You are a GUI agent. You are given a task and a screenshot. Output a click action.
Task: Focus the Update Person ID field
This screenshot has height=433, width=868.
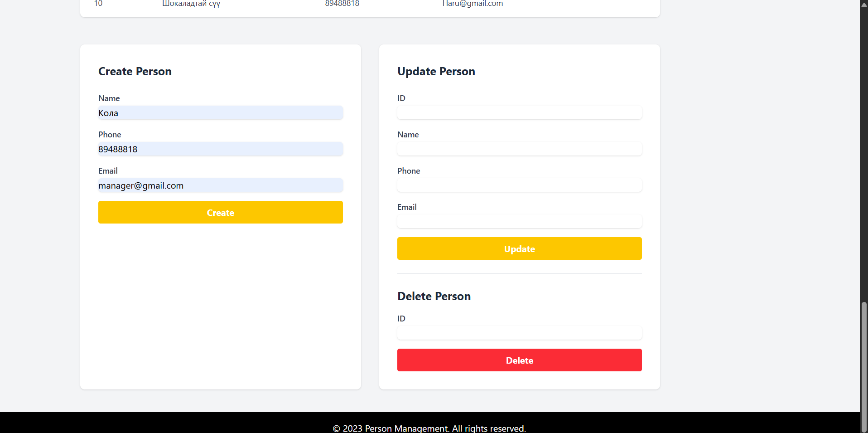click(520, 113)
